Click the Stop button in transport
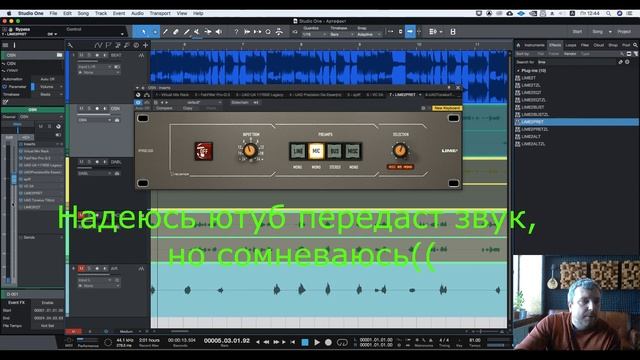 [x=304, y=342]
